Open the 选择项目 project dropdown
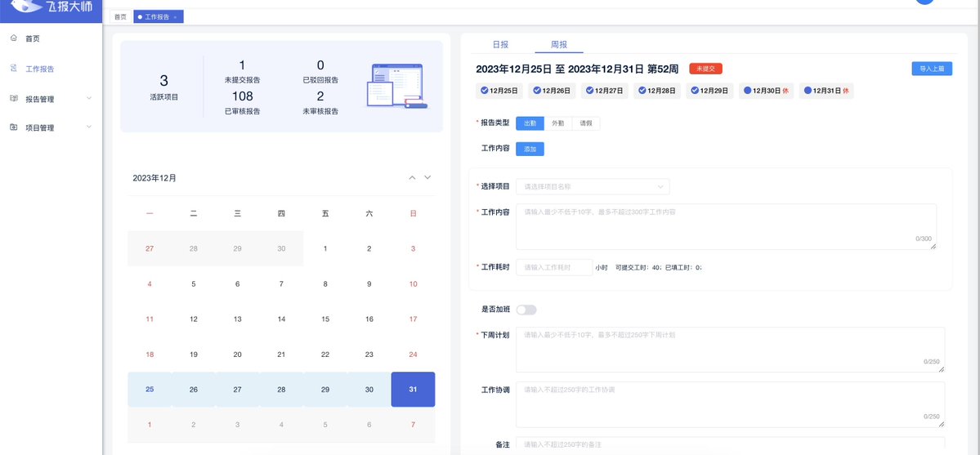Viewport: 980px width, 455px height. pos(593,186)
